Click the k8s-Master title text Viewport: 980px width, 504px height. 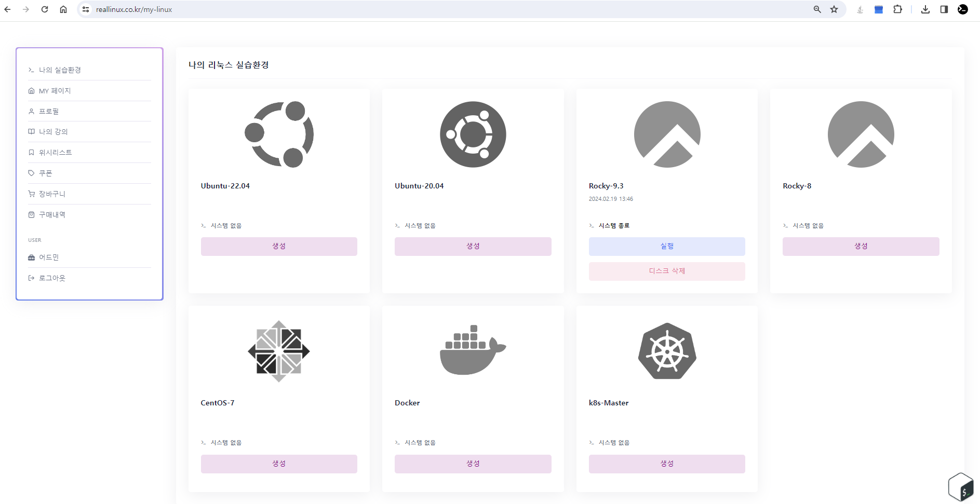609,403
